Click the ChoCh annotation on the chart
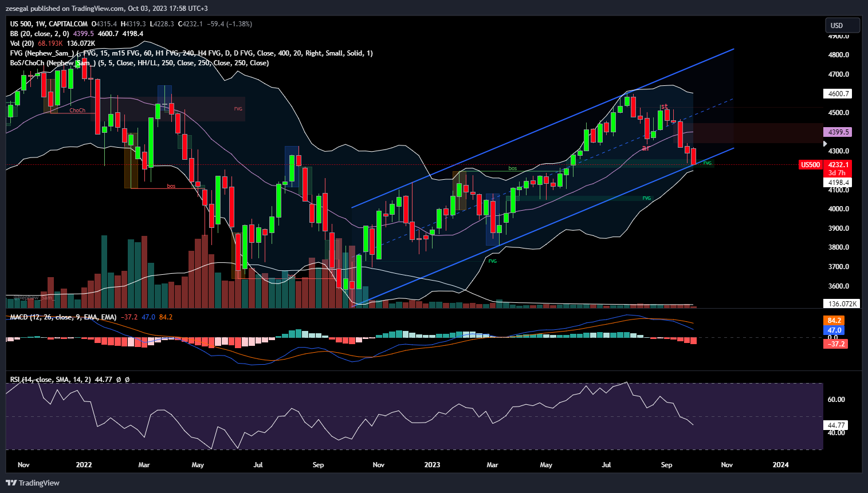Viewport: 868px width, 493px height. click(77, 111)
